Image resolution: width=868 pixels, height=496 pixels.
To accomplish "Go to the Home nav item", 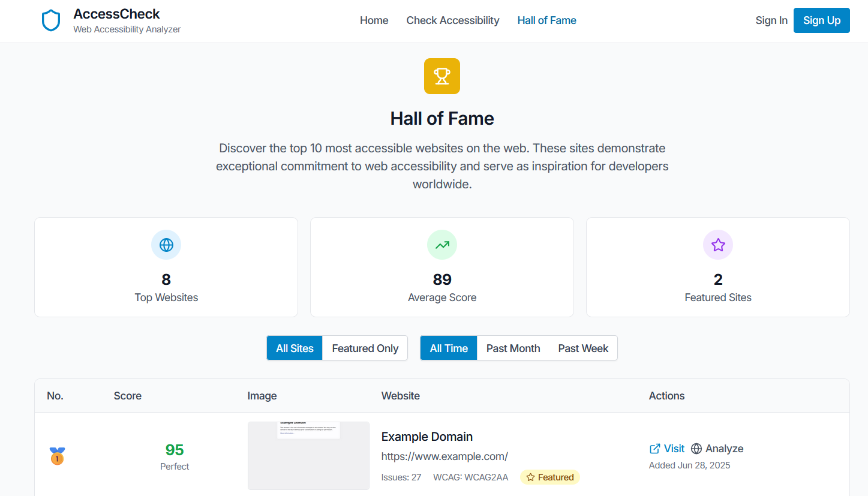I will tap(374, 20).
